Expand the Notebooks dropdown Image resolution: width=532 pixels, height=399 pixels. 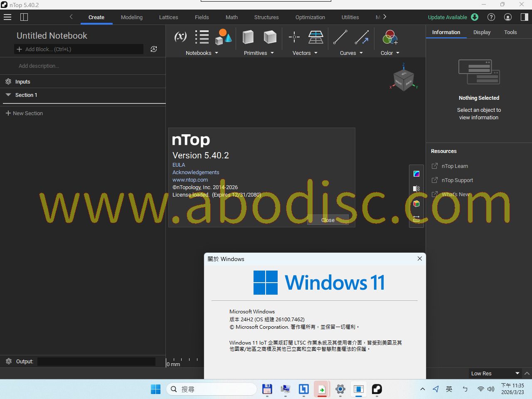tap(202, 53)
